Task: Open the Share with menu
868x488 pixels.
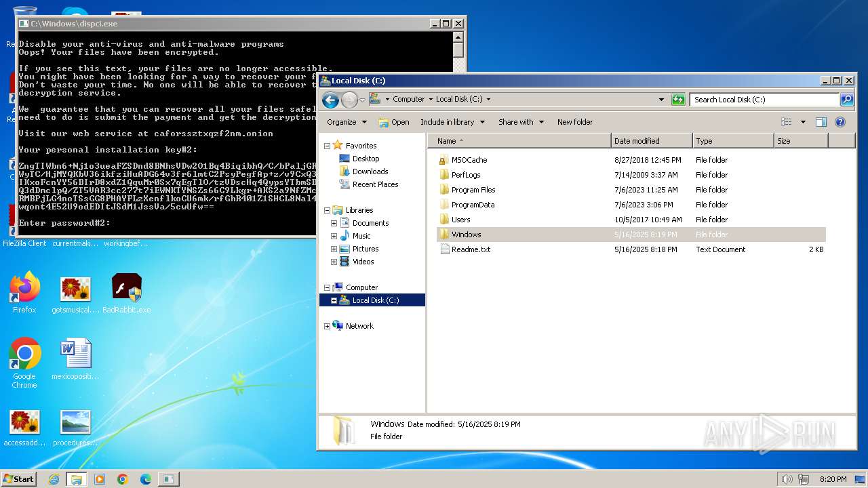Action: click(x=521, y=122)
